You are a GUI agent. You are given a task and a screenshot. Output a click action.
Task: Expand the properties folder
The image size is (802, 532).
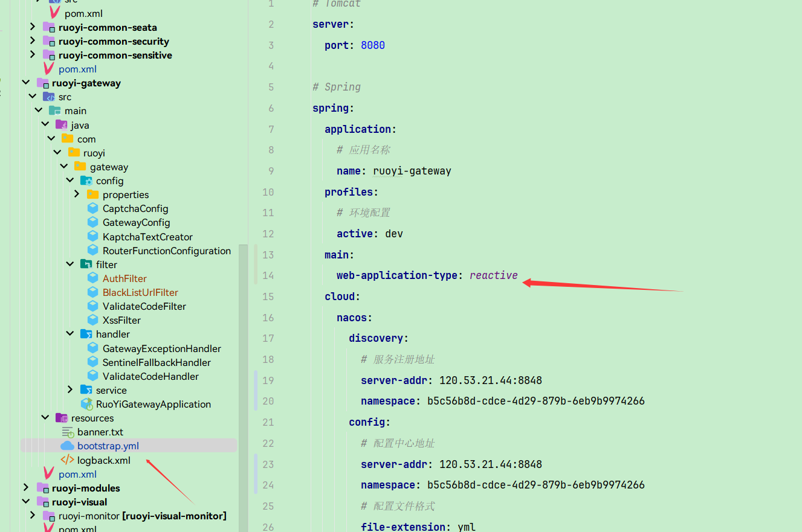[76, 194]
